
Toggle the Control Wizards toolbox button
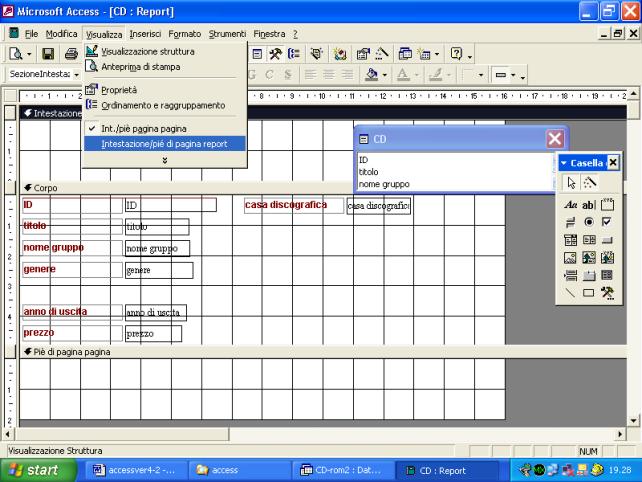(x=590, y=183)
